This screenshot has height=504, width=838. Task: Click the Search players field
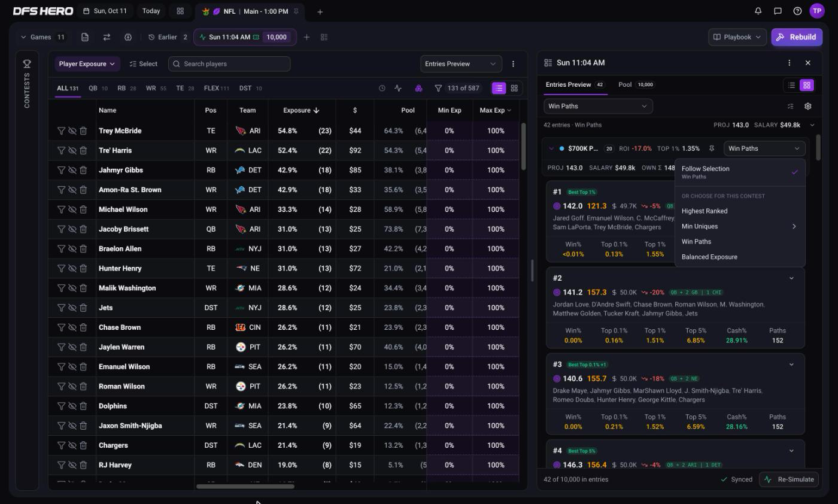click(229, 63)
